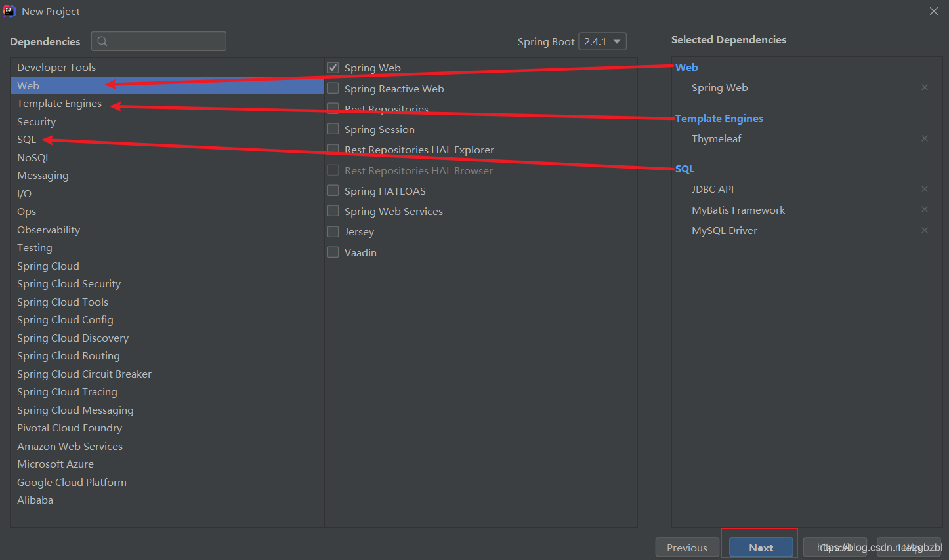Choose the Amazon Web Services category
949x560 pixels.
pos(167,446)
